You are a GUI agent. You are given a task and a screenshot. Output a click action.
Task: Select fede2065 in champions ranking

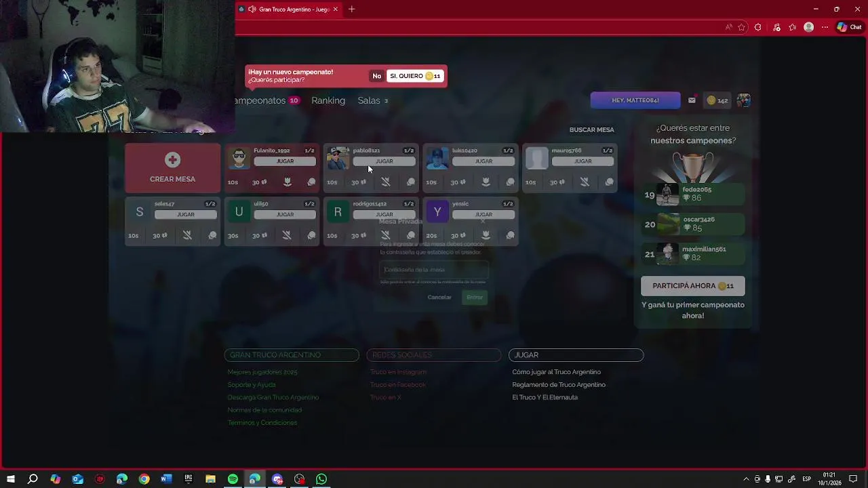693,195
